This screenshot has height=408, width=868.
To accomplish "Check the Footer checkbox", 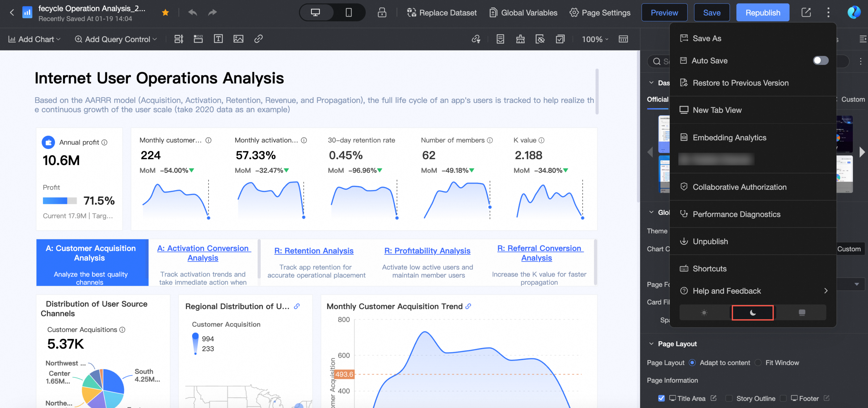I will (783, 399).
